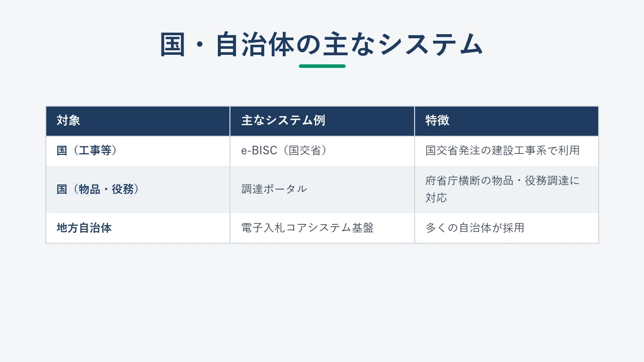The image size is (644, 362).
Task: Select the 対象 column header
Action: pyautogui.click(x=138, y=121)
